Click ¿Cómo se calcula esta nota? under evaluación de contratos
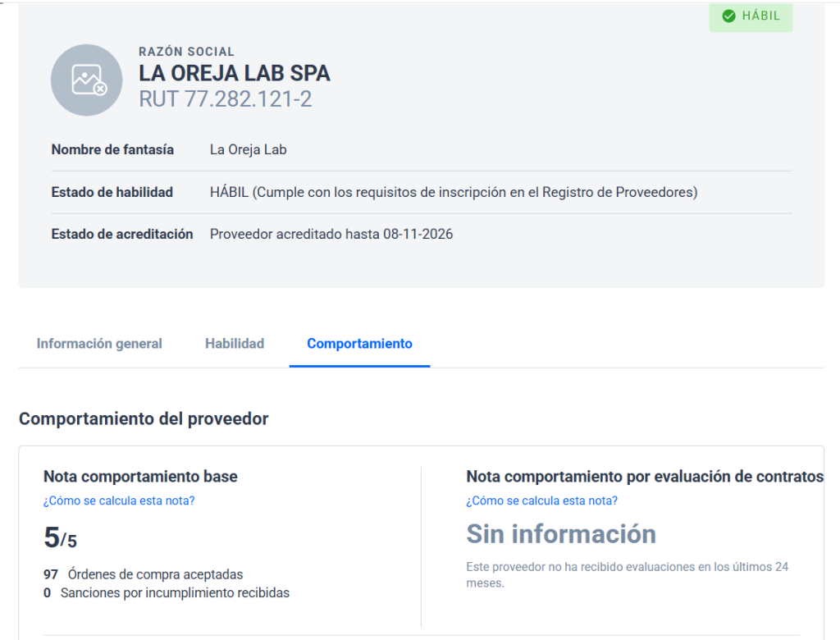This screenshot has height=640, width=840. [541, 501]
